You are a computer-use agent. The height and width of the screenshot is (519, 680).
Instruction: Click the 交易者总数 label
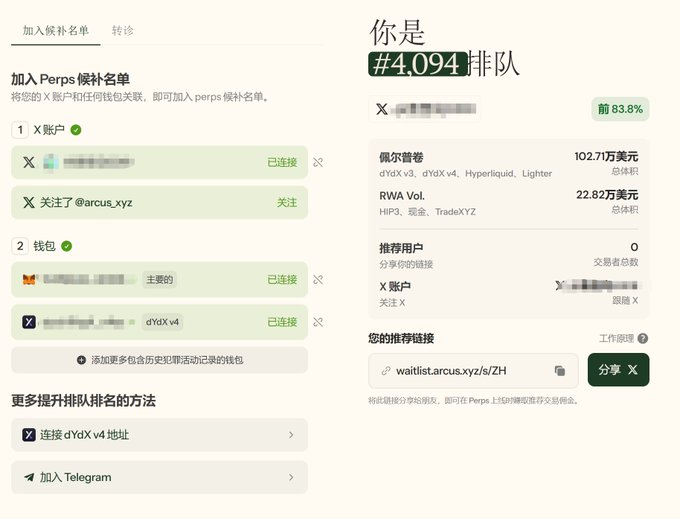(x=616, y=262)
